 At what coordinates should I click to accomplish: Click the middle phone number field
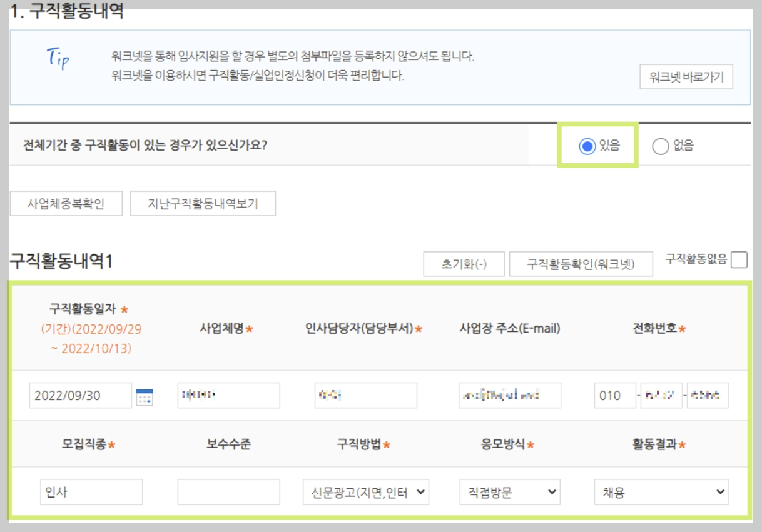click(x=661, y=395)
